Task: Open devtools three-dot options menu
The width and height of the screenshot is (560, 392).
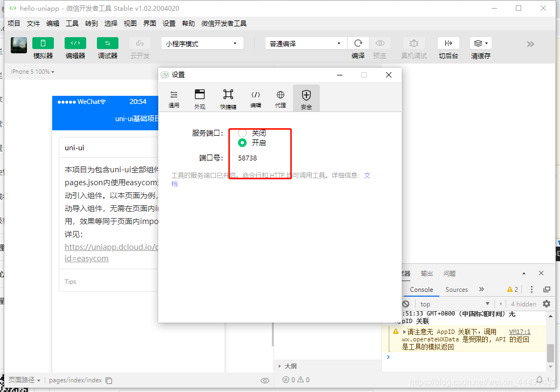Action: (x=532, y=290)
